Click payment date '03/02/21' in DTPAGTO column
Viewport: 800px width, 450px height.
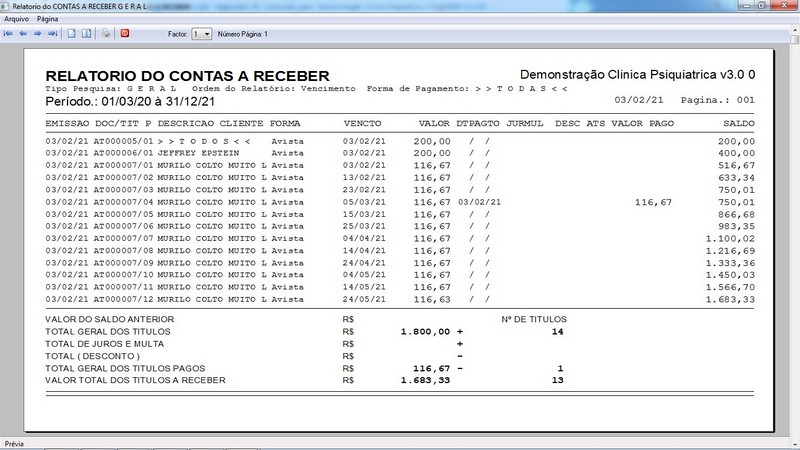[480, 203]
